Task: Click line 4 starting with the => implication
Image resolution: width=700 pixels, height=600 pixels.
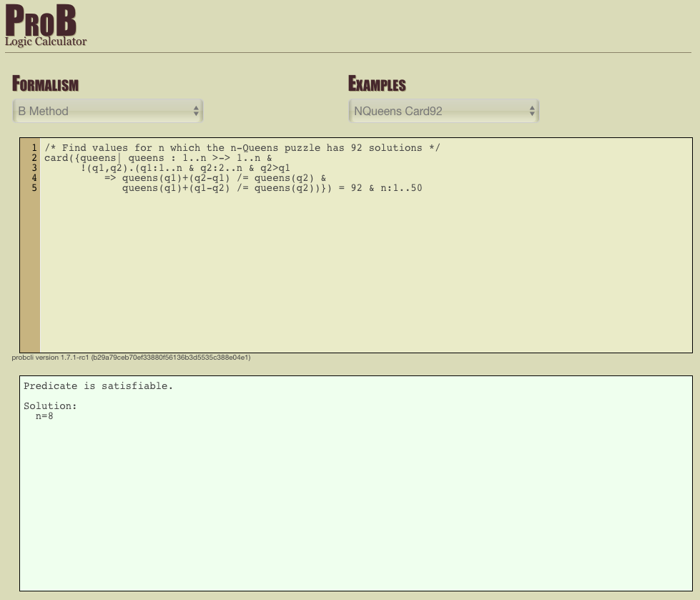Action: point(215,178)
